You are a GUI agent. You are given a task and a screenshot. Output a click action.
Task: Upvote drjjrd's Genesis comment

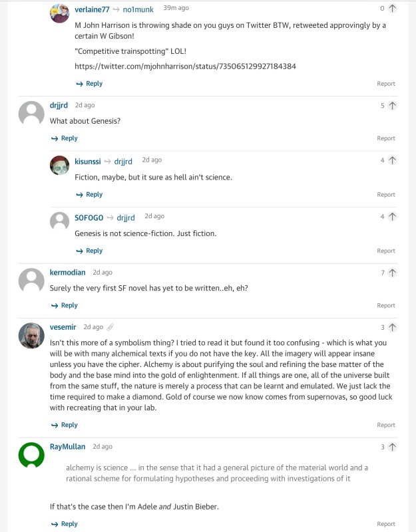(x=393, y=106)
